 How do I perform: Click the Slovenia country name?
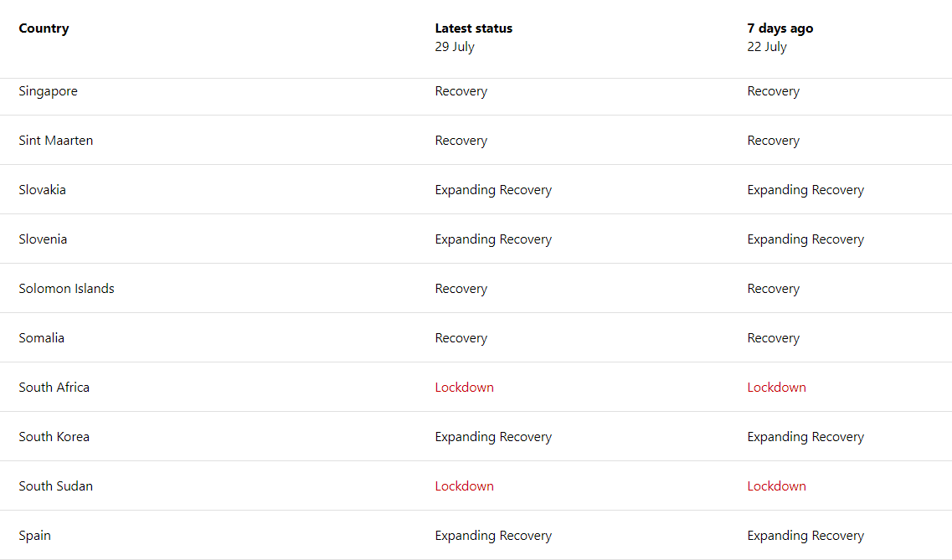[43, 239]
